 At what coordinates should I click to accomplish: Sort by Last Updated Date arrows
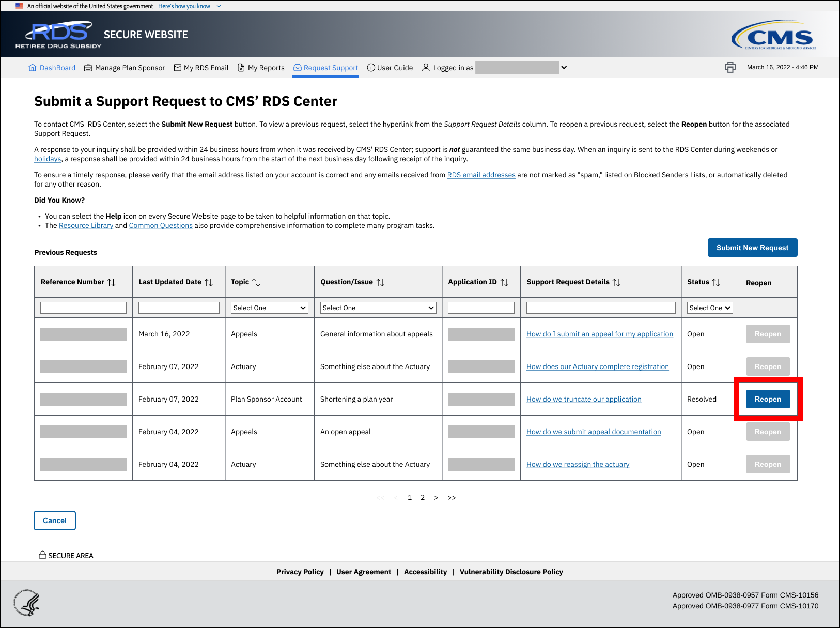209,282
